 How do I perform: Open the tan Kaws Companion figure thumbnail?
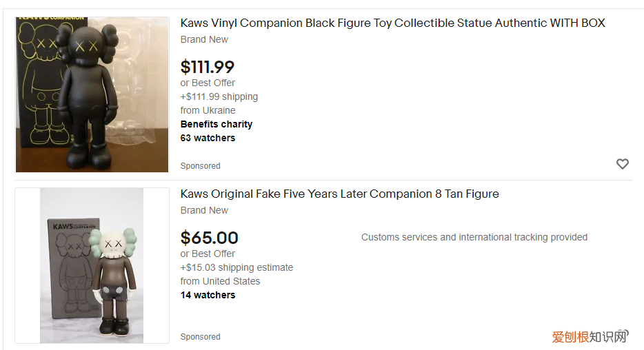pyautogui.click(x=92, y=265)
